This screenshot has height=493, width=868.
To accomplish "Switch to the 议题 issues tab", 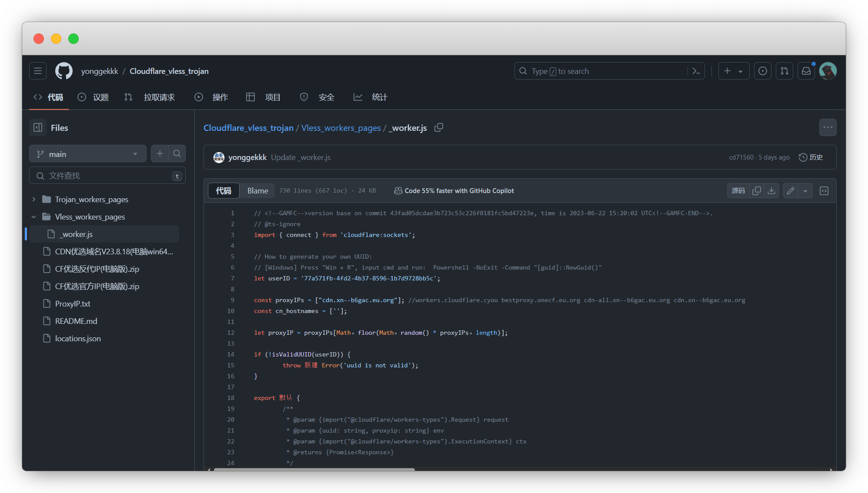I will pyautogui.click(x=93, y=97).
